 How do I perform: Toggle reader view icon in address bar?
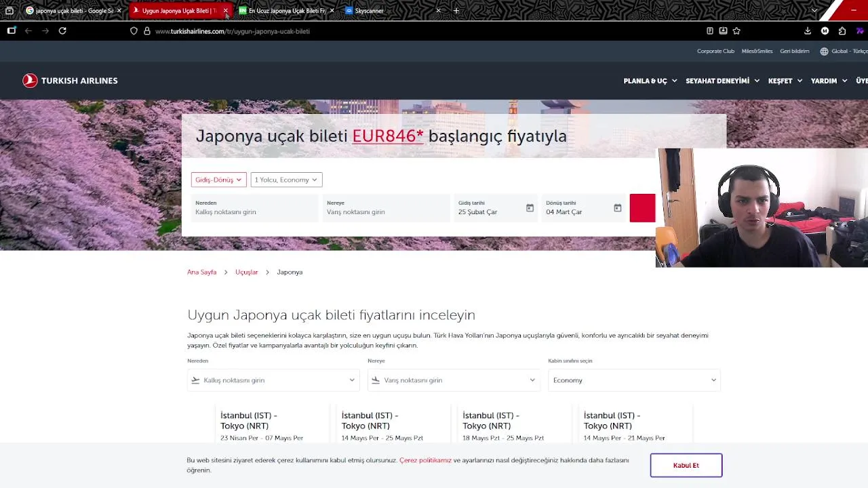tap(709, 30)
